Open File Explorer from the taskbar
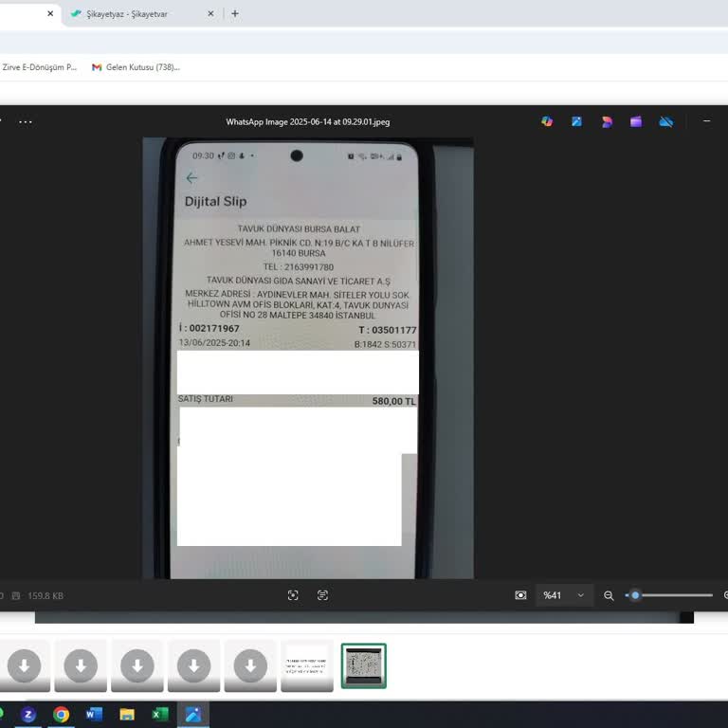Viewport: 728px width, 728px height. pyautogui.click(x=127, y=714)
